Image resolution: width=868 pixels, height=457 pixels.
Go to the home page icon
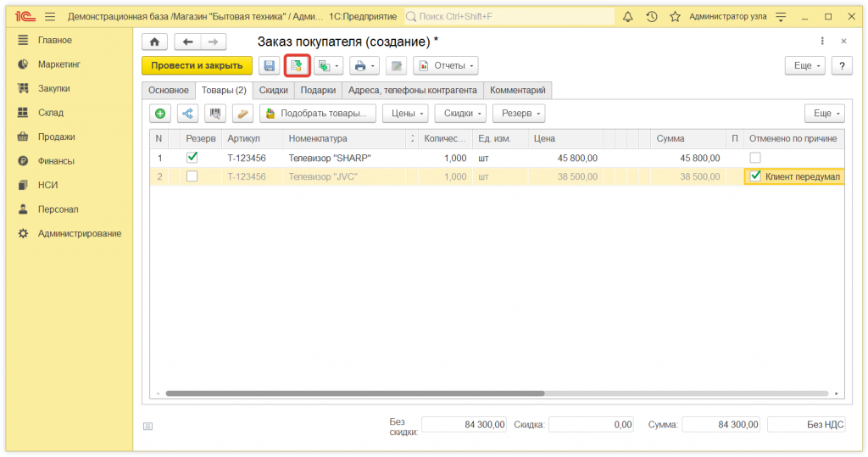(x=153, y=42)
